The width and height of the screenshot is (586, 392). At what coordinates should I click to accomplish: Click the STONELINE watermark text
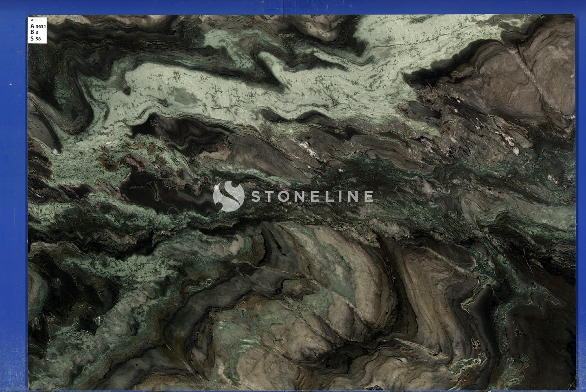tap(311, 196)
